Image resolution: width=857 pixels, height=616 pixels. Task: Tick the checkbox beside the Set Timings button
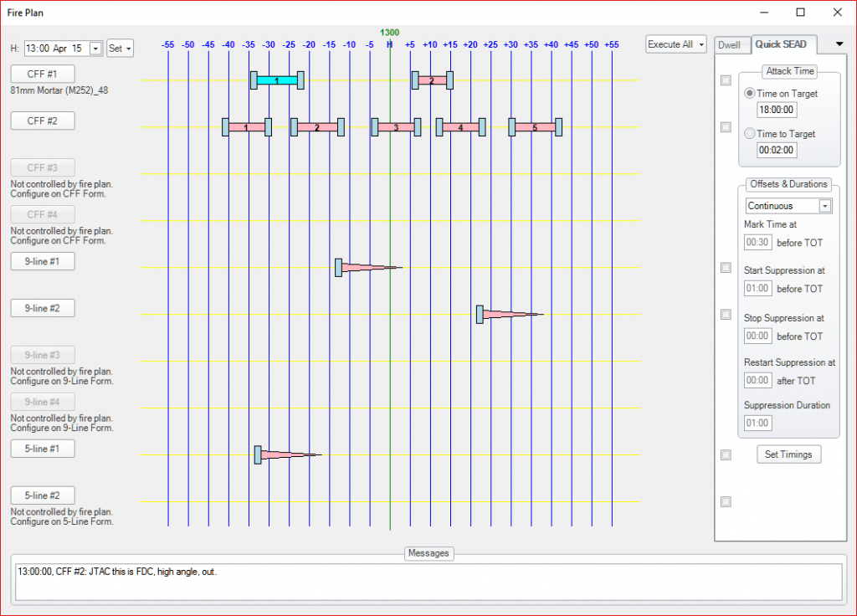point(726,454)
